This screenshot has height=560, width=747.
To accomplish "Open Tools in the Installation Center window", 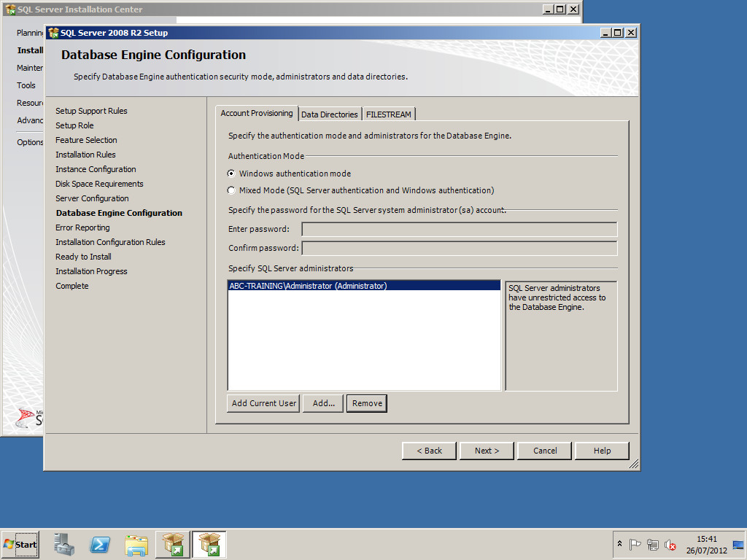I will (x=26, y=86).
